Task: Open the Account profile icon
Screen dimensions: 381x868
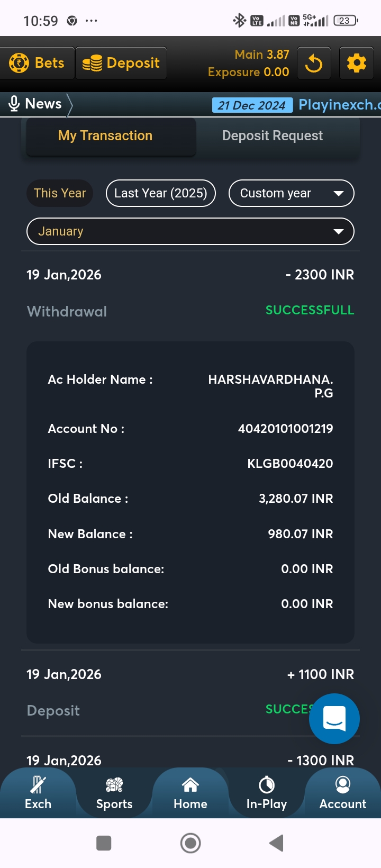Action: (343, 785)
